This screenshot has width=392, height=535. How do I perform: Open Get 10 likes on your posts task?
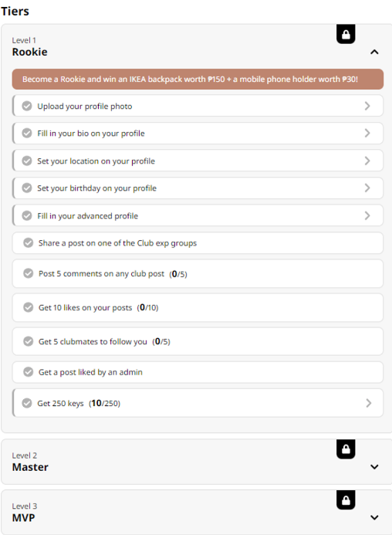point(198,307)
